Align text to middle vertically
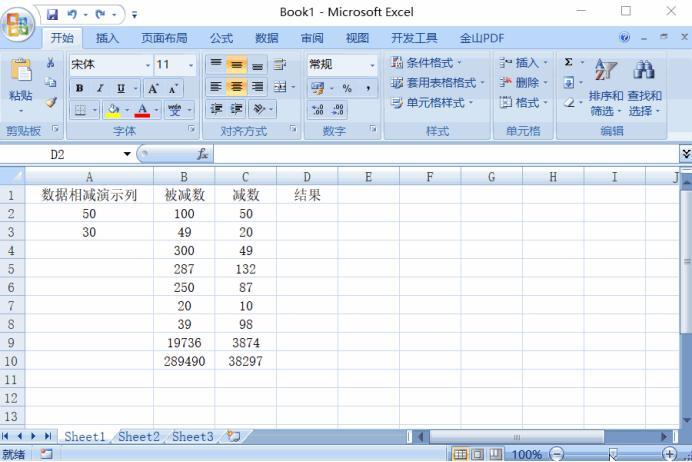Viewport: 692px width, 462px height. 237,64
